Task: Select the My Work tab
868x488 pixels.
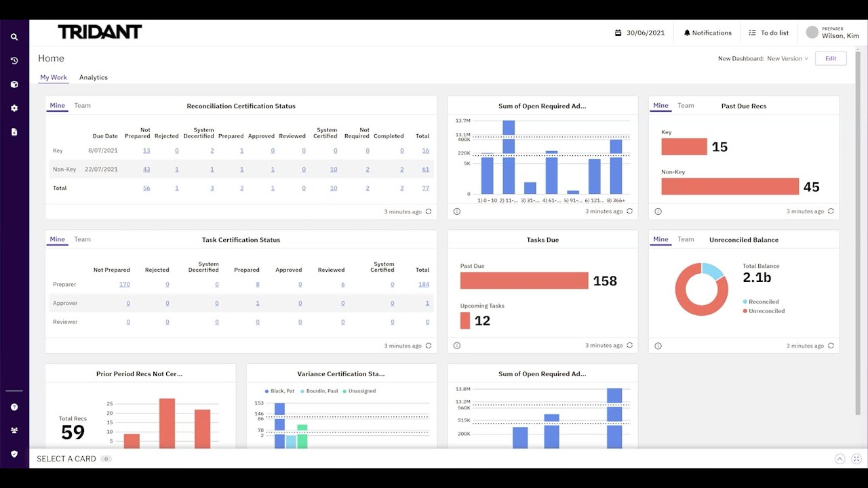Action: coord(53,77)
